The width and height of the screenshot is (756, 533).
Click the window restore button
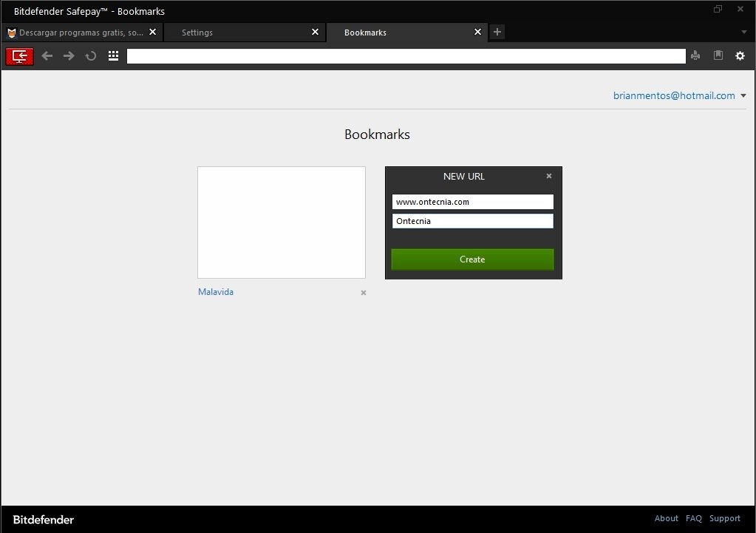click(x=718, y=9)
